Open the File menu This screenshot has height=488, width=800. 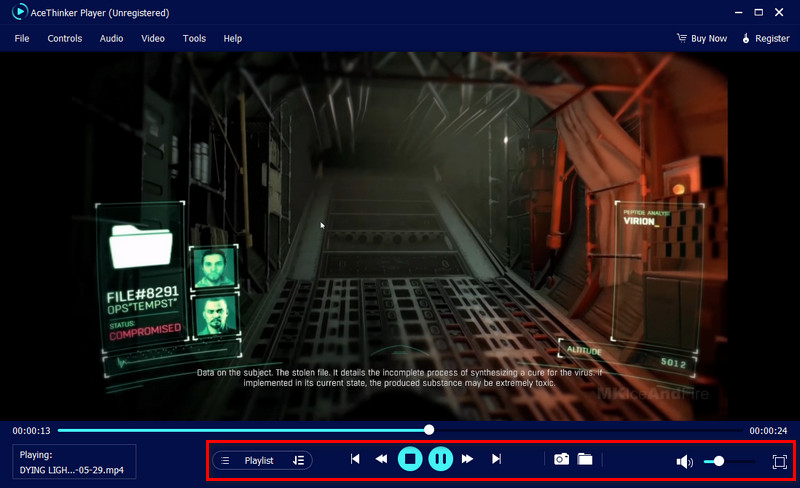pyautogui.click(x=21, y=38)
